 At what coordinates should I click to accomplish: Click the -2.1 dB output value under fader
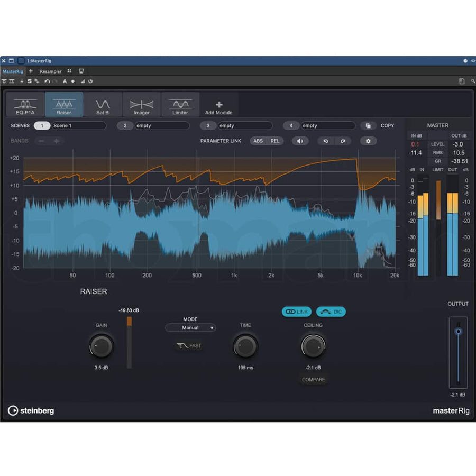pyautogui.click(x=458, y=395)
